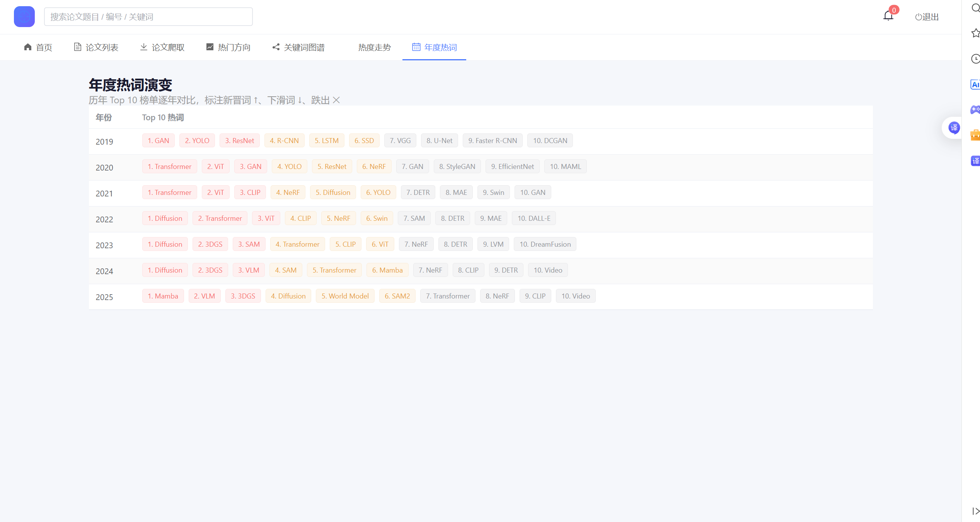Click the 2020 tag '9. EfficientNet'
The width and height of the screenshot is (980, 522).
[x=513, y=167]
